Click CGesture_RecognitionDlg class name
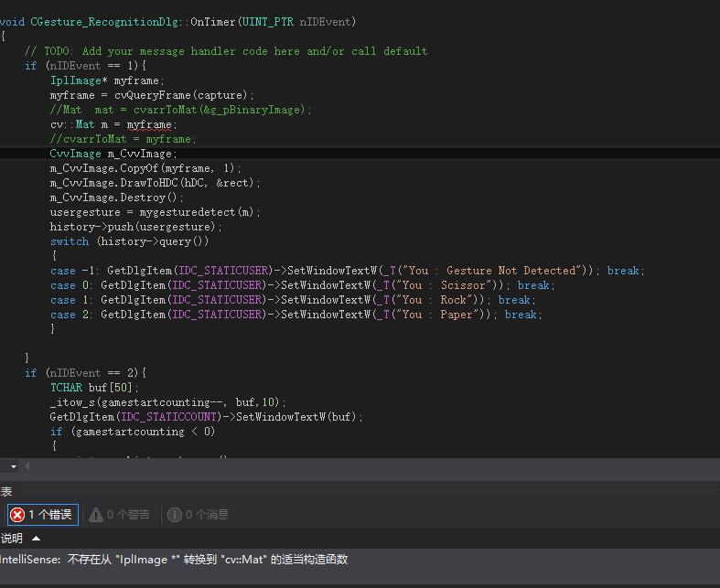Screen dimensions: 720x588 [x=104, y=22]
